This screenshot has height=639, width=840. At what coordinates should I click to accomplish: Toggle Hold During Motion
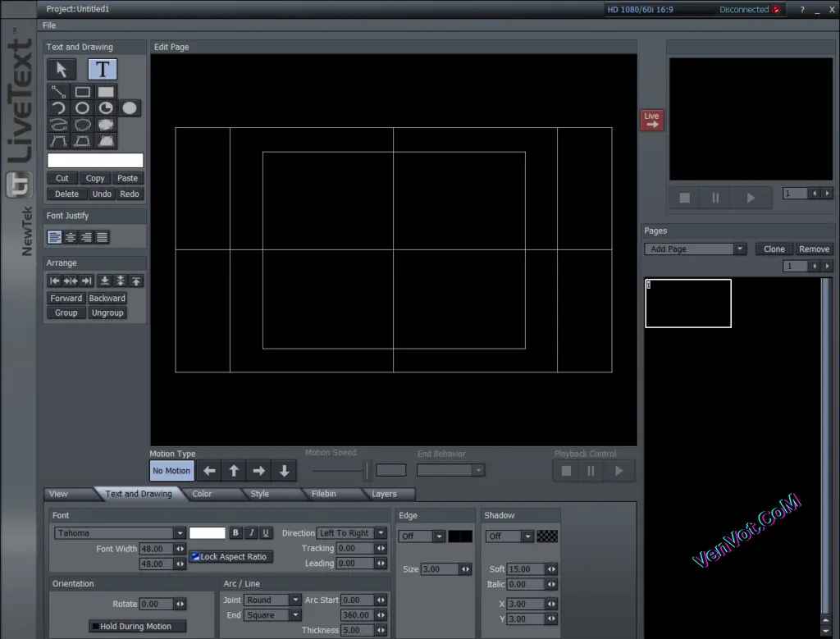pos(136,626)
